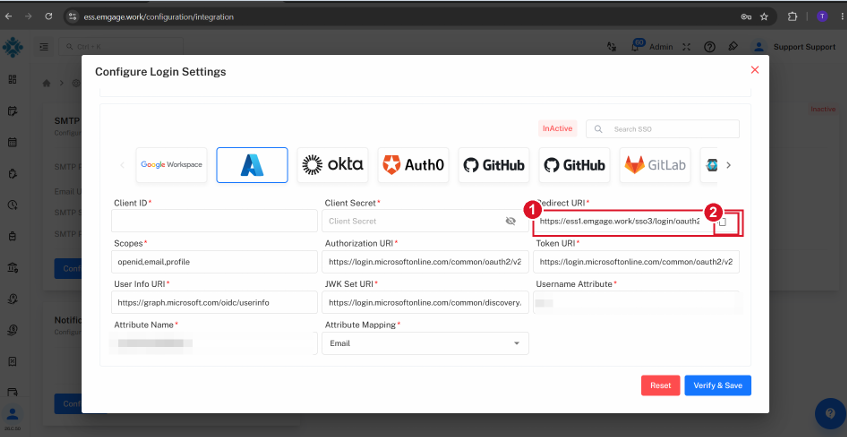Viewport: 847px width, 437px height.
Task: Open the user profile icon in sidebar bottom
Action: 12,414
